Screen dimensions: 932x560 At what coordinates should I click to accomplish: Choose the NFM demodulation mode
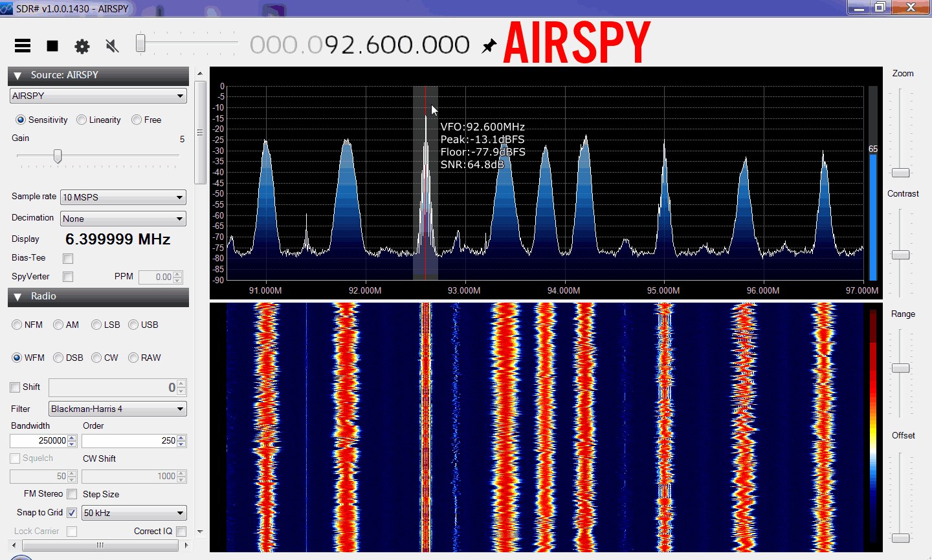[17, 325]
